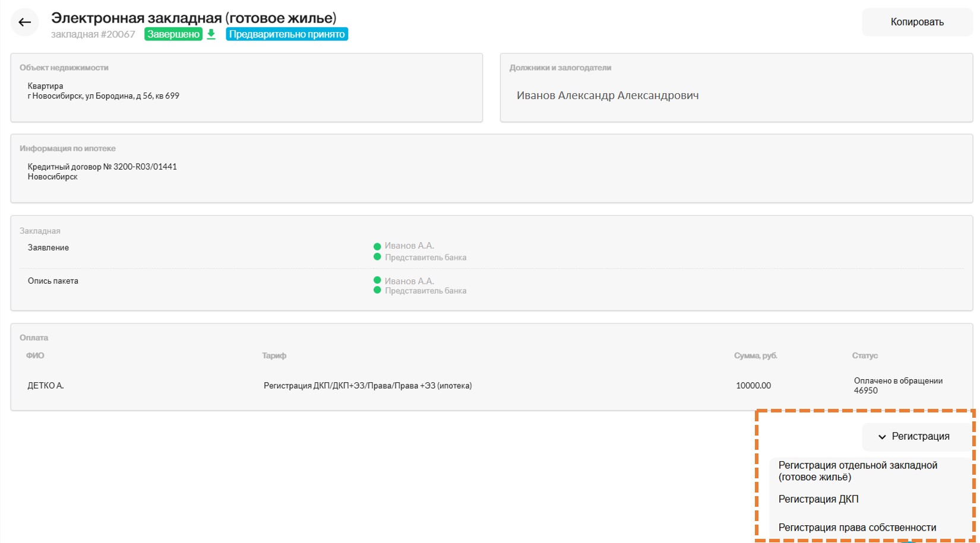This screenshot has width=980, height=543.
Task: Click the green download icon next to Завершено
Action: pos(211,34)
